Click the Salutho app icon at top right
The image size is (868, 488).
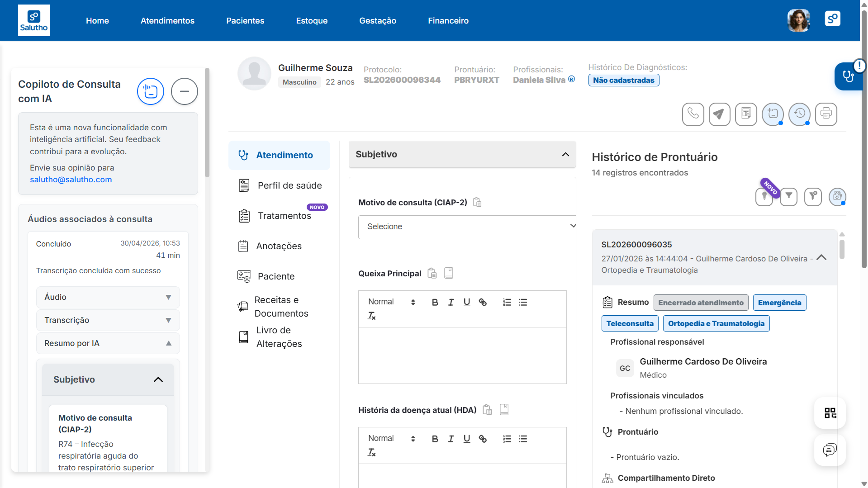click(832, 19)
